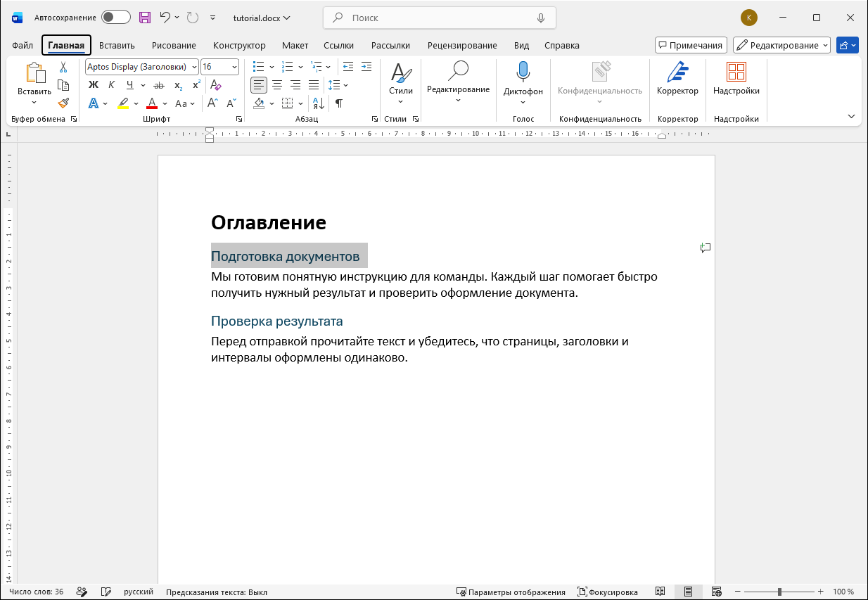
Task: Apply superscript formatting
Action: (x=196, y=85)
